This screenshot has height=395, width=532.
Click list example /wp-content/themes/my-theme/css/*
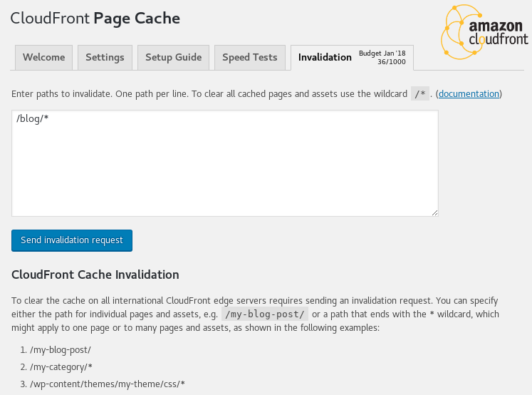coord(108,384)
